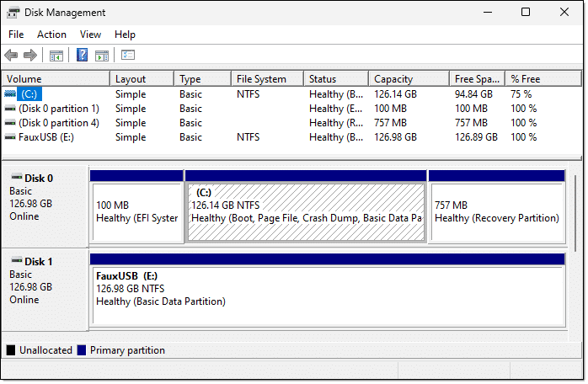Select the 757 MB Recovery Partition block

click(497, 206)
